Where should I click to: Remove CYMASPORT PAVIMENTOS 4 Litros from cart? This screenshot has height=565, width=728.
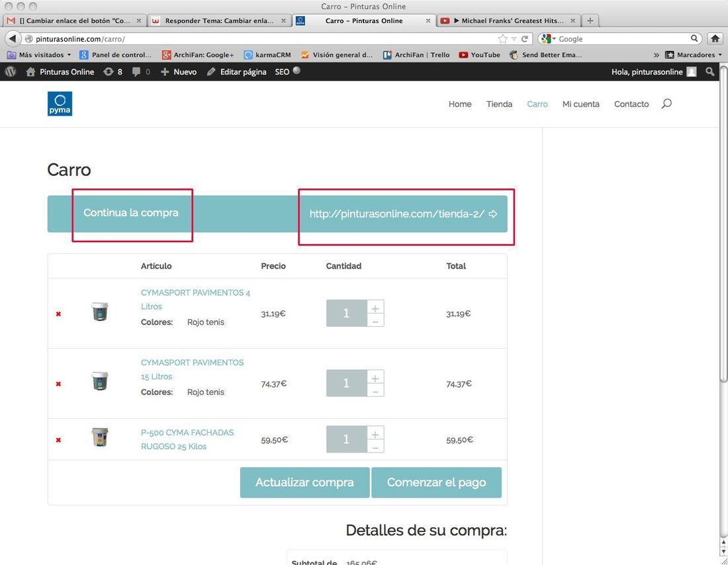coord(58,314)
